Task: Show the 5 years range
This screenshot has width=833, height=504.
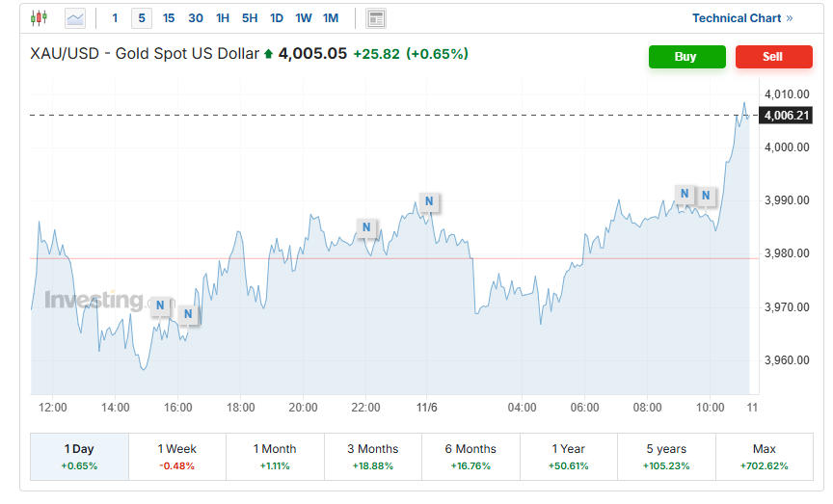Action: [x=665, y=457]
